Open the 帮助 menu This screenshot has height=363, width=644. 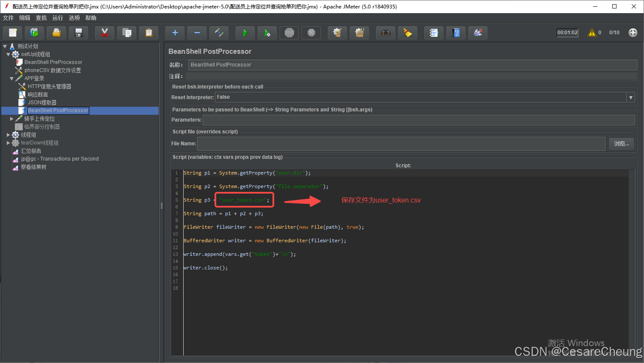point(91,18)
